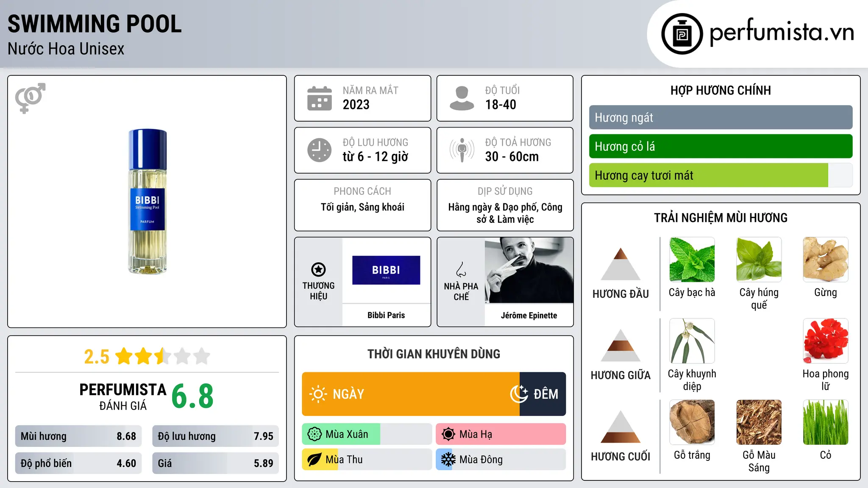Click the Bibbi Paris brand name

point(386,315)
